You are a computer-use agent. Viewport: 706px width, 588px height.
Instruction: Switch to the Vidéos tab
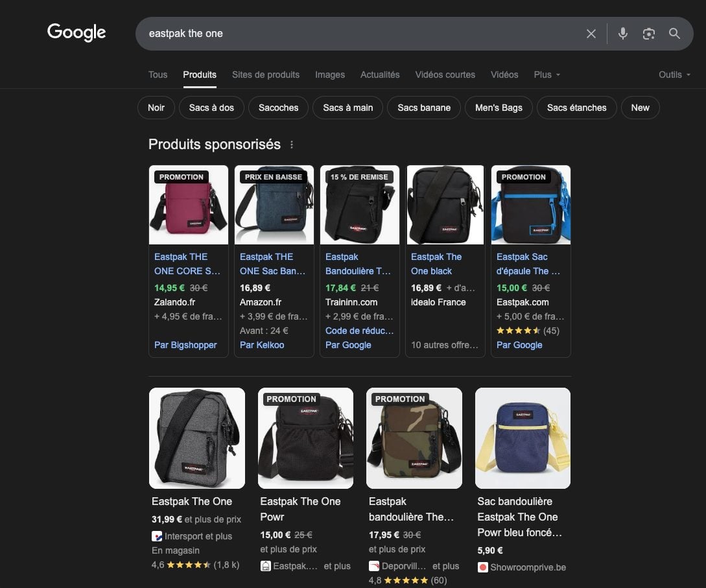pyautogui.click(x=504, y=75)
